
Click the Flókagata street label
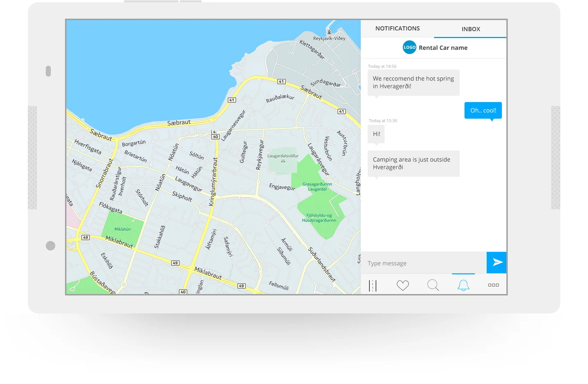pyautogui.click(x=111, y=208)
